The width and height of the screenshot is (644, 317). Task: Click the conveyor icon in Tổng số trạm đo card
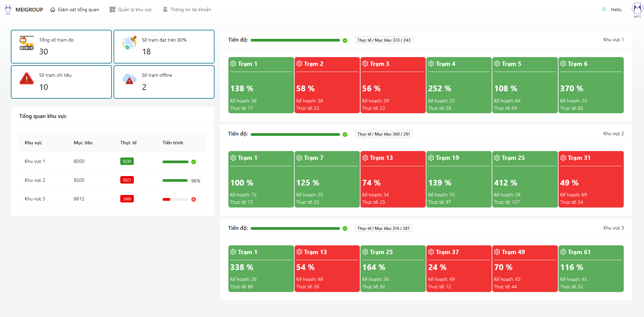(27, 43)
